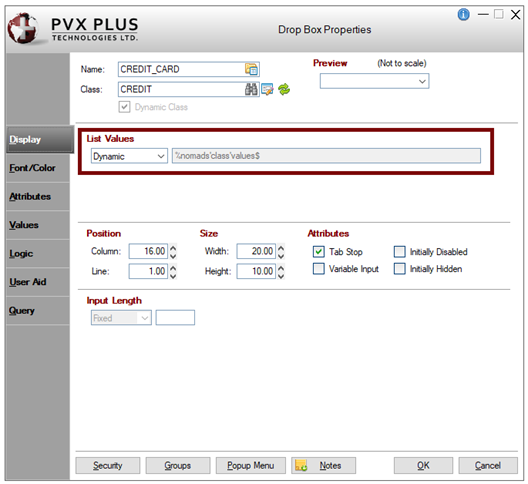
Task: Decrease Height value with down arrow
Action: click(281, 276)
